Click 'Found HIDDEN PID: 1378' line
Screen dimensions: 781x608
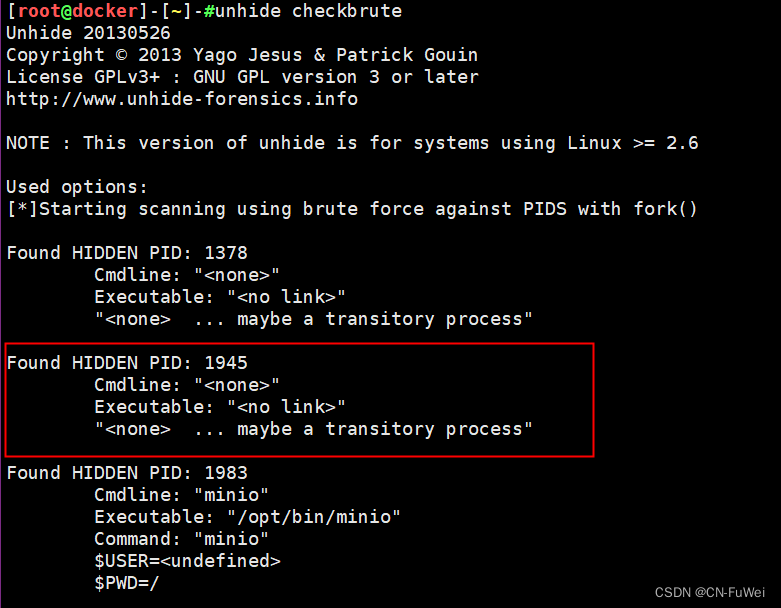[x=127, y=253]
